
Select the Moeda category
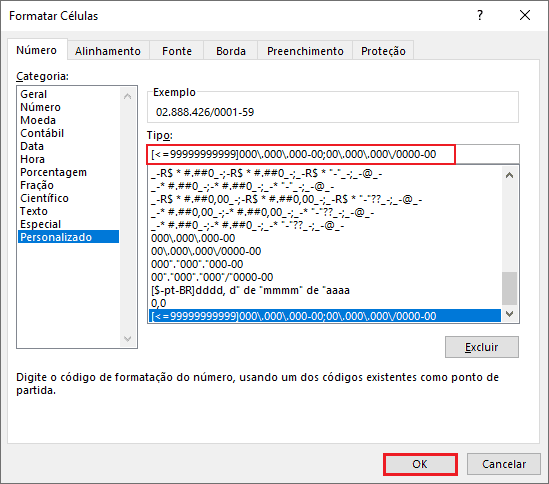(38, 120)
